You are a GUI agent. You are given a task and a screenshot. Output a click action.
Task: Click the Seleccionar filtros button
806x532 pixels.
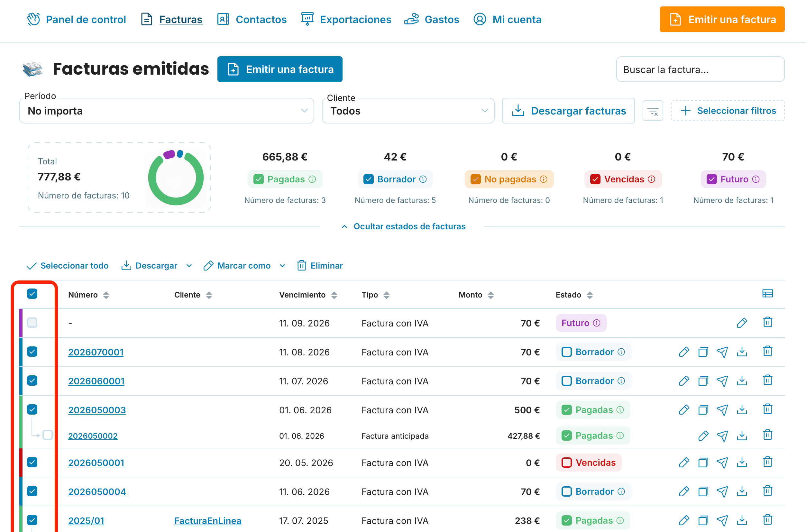728,111
